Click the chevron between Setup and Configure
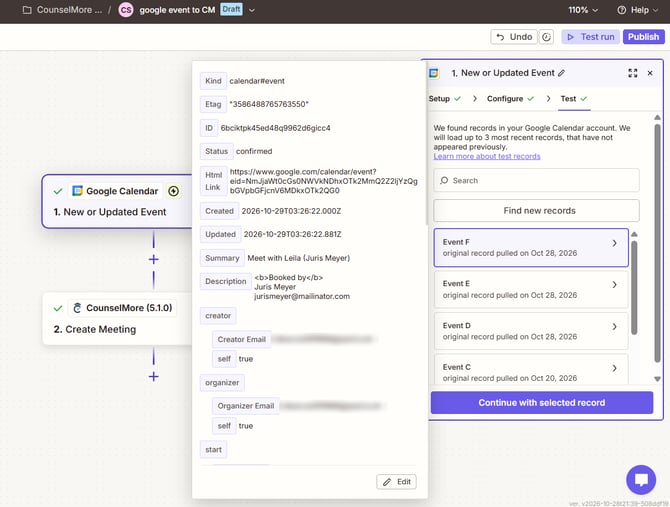 (475, 99)
